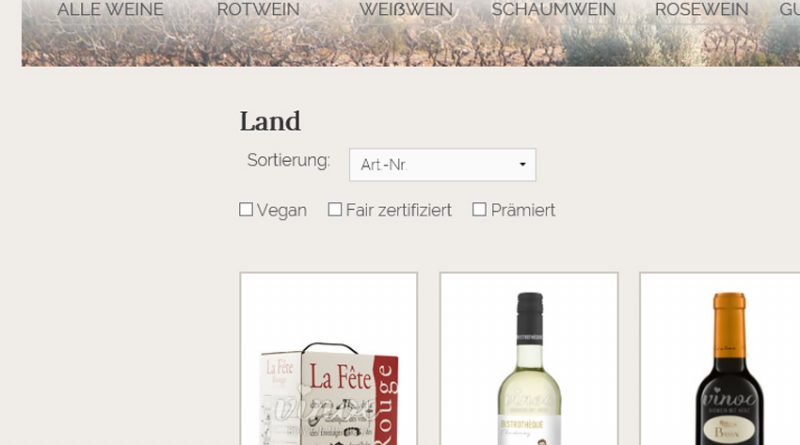Click the Sortierung label

tap(288, 160)
